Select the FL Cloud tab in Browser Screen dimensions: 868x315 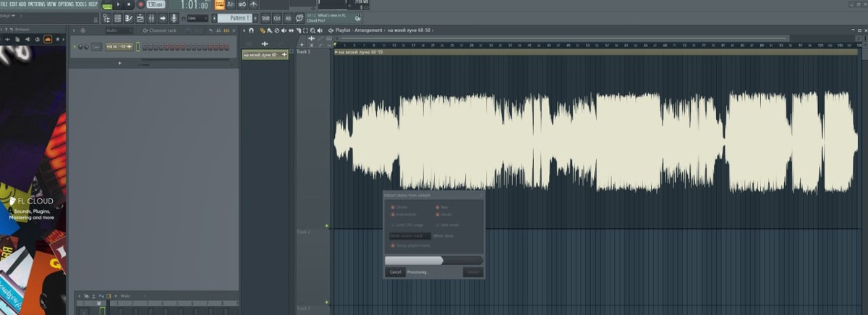pos(47,38)
